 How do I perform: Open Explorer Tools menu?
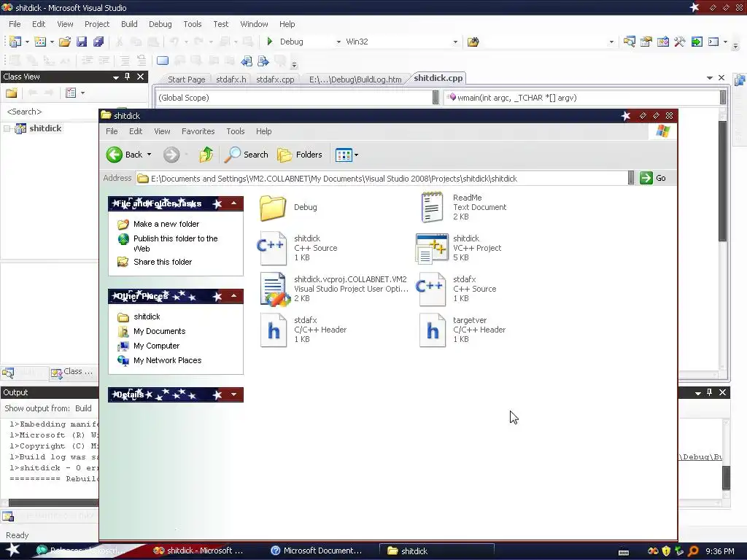click(x=236, y=131)
